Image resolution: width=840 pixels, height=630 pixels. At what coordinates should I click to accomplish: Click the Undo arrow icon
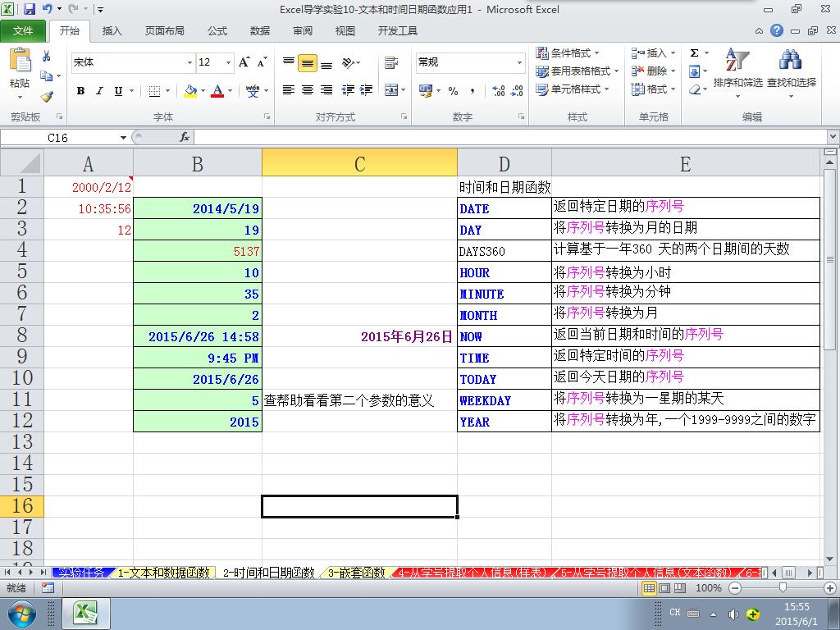[x=48, y=9]
